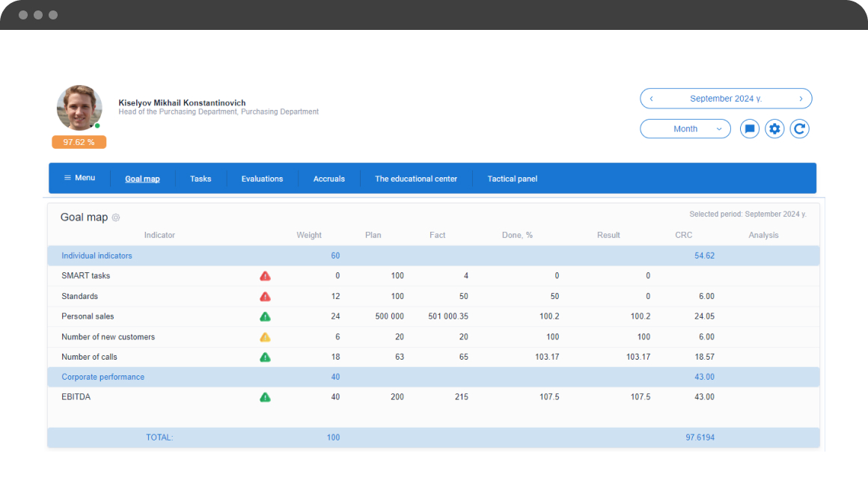Click the red warning icon for SMART tasks
Viewport: 868px width, 489px height.
click(265, 276)
